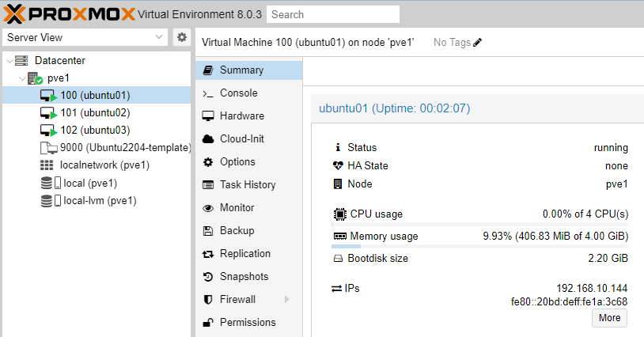Image resolution: width=644 pixels, height=337 pixels.
Task: Click the pencil icon to edit tags
Action: point(477,42)
